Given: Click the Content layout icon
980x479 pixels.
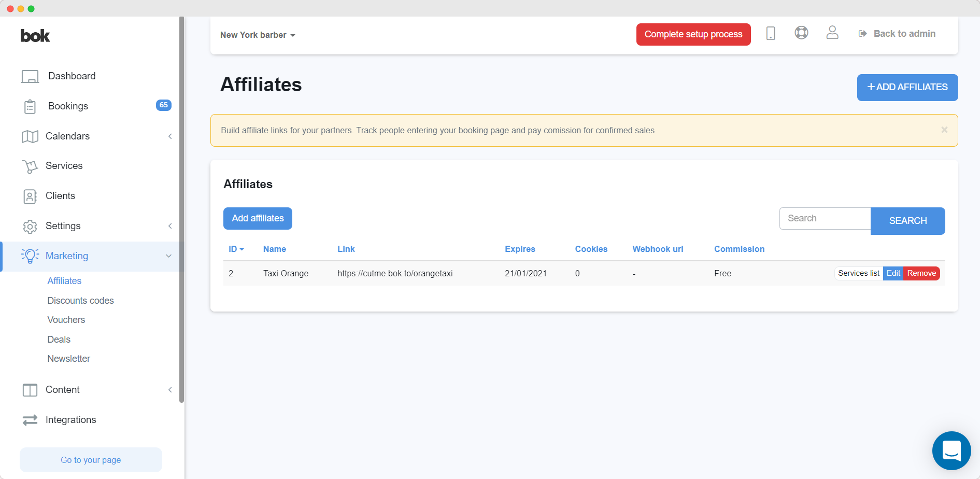Looking at the screenshot, I should tap(30, 390).
